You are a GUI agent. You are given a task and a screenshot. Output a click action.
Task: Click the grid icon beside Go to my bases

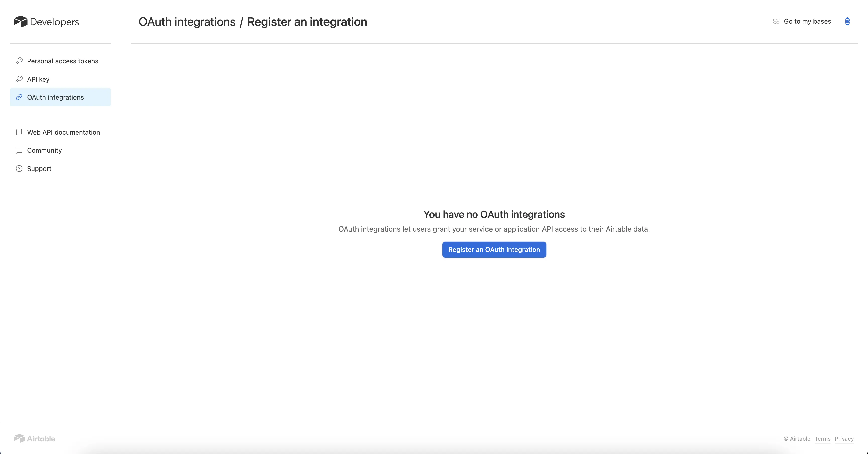[776, 21]
